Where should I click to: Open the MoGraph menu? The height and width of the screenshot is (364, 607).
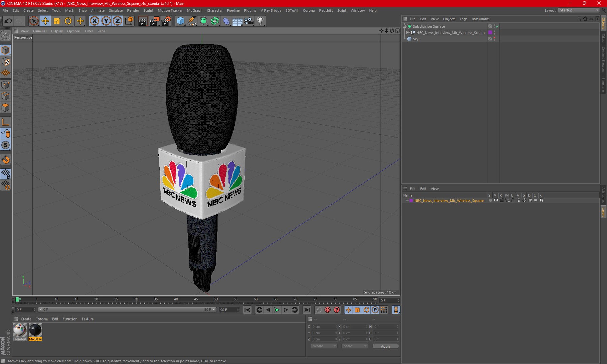(195, 10)
